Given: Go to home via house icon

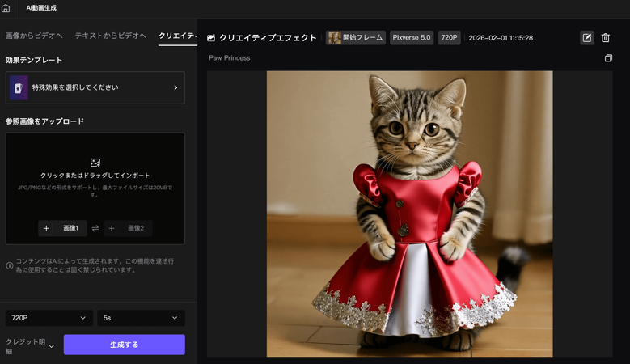Looking at the screenshot, I should pyautogui.click(x=6, y=8).
